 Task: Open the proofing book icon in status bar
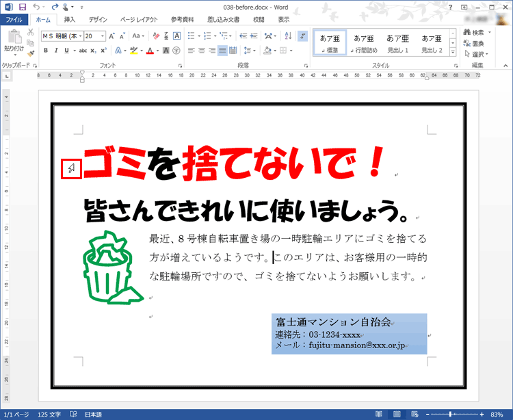click(x=74, y=415)
